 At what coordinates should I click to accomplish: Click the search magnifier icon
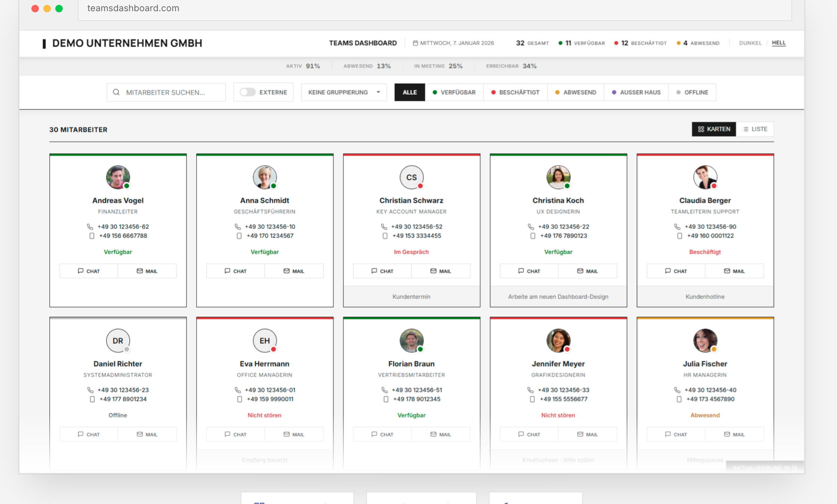point(116,92)
